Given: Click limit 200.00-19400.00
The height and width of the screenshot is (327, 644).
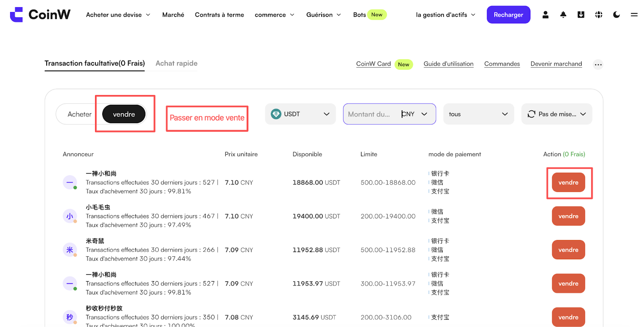Looking at the screenshot, I should point(388,216).
